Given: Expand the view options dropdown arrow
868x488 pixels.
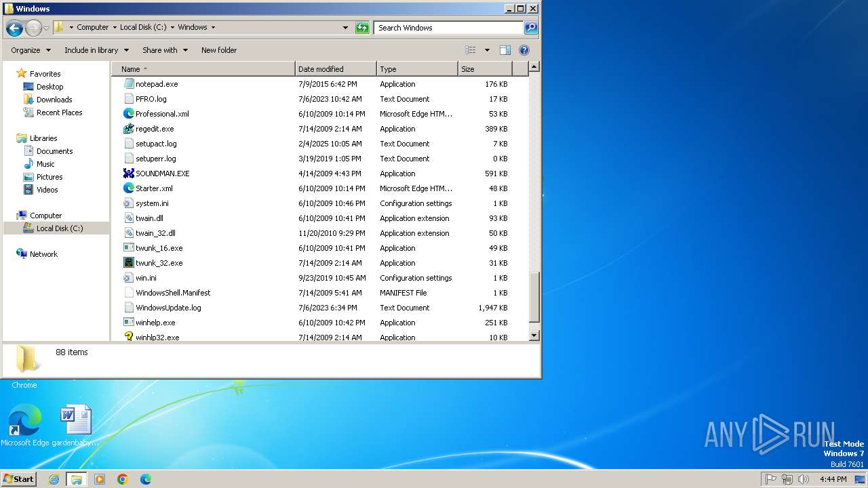Looking at the screenshot, I should pyautogui.click(x=487, y=50).
